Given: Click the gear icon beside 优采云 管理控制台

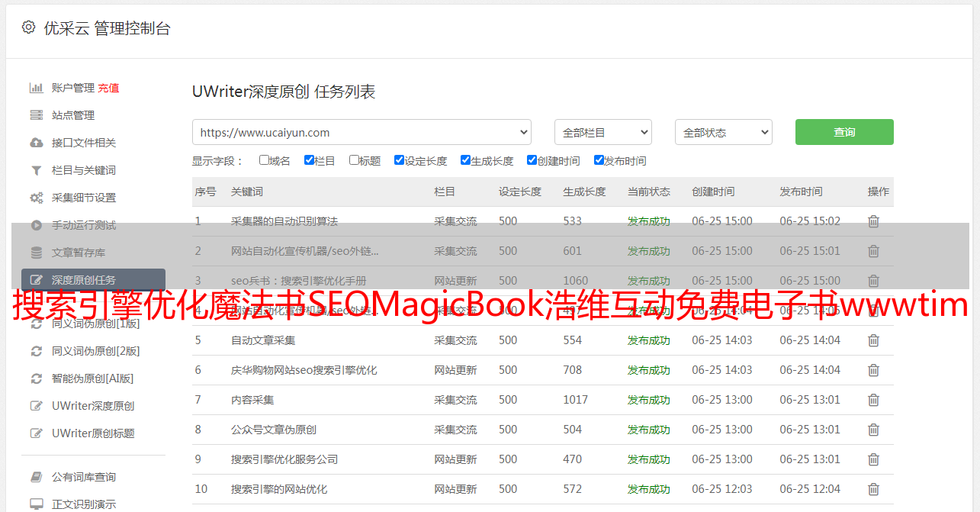Looking at the screenshot, I should click(28, 27).
